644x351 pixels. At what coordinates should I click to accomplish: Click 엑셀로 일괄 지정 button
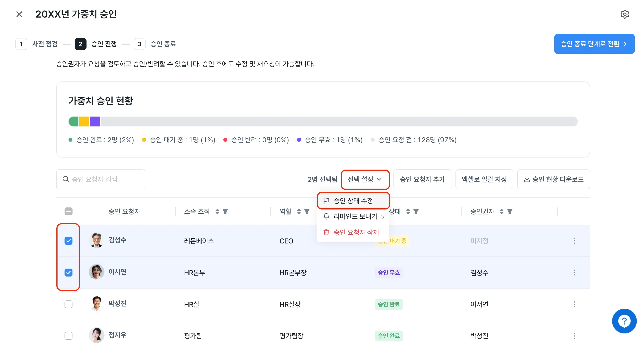[484, 179]
